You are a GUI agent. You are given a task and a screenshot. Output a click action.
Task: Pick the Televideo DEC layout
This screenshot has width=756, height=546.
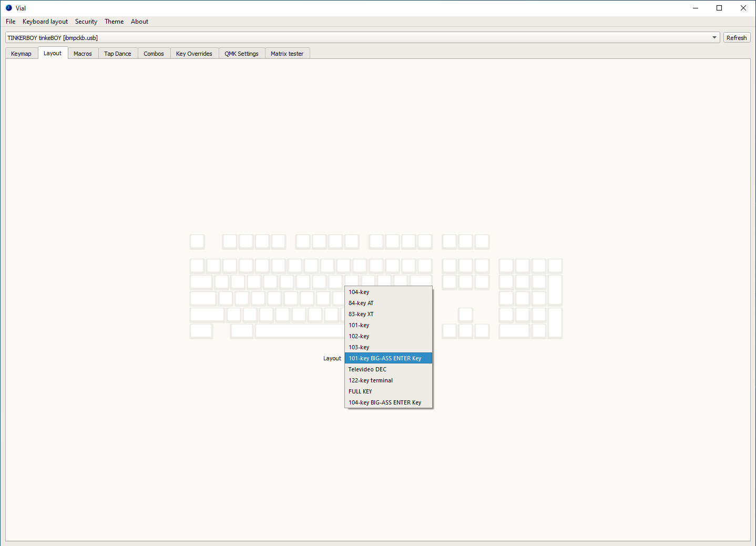(389, 369)
